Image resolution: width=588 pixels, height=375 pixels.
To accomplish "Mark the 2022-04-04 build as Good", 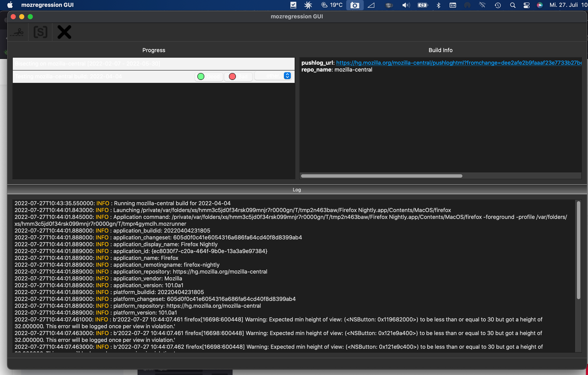I will [209, 77].
